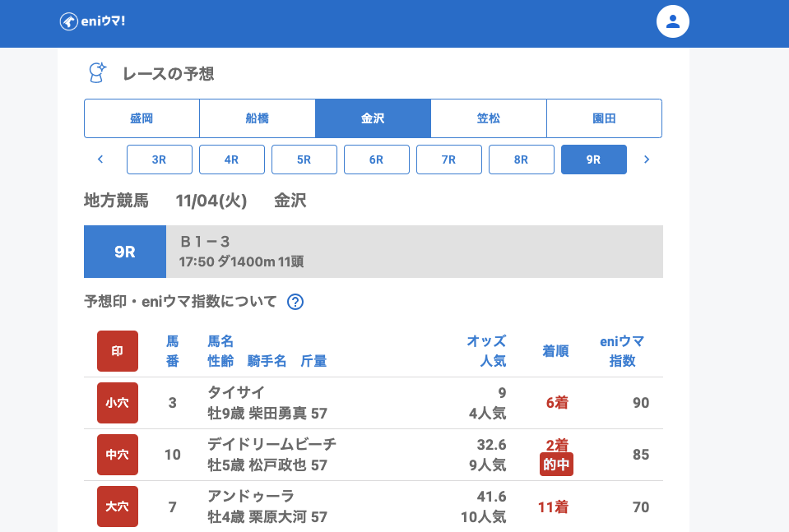Screen dimensions: 789x532
Task: Choose the 8R race button
Action: pyautogui.click(x=522, y=160)
